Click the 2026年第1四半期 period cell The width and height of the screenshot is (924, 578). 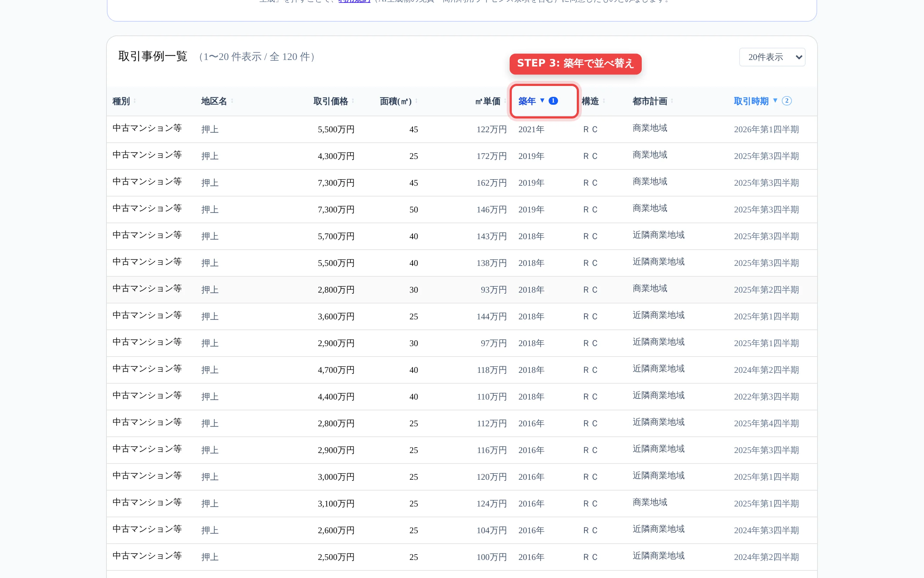point(766,130)
